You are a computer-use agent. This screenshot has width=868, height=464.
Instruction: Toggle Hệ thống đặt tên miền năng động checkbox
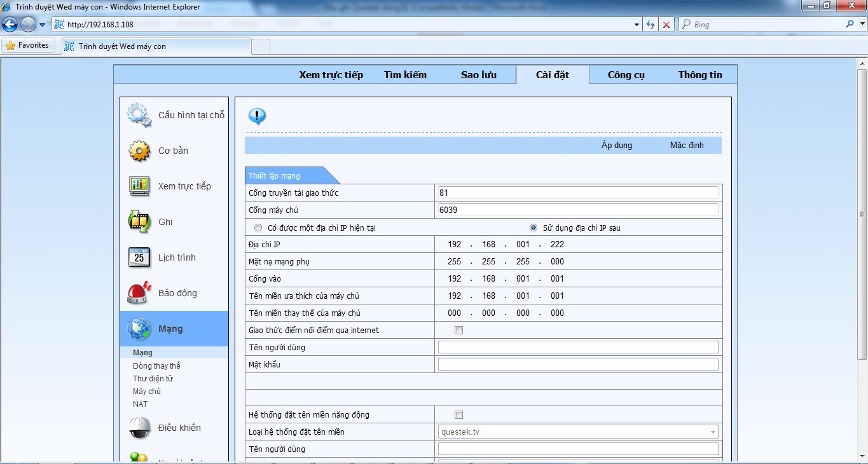[x=458, y=415]
